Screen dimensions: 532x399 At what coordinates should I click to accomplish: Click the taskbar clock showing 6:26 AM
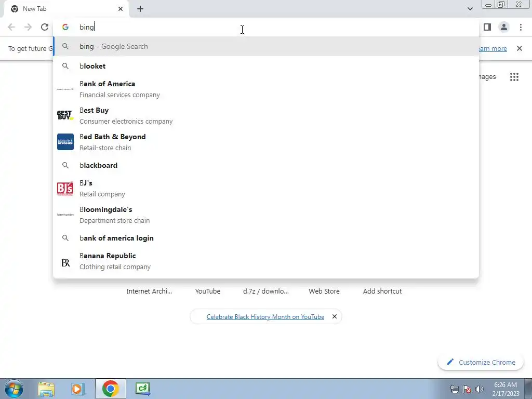pos(506,389)
